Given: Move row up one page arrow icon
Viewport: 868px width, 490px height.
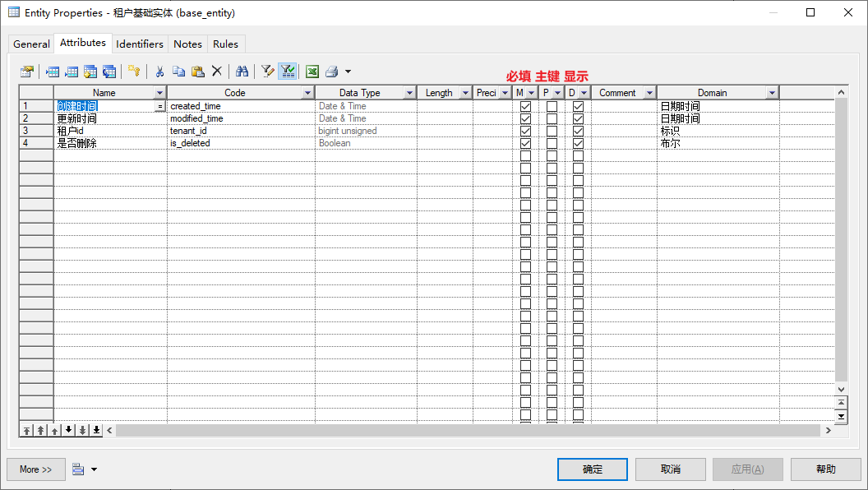Looking at the screenshot, I should 40,430.
